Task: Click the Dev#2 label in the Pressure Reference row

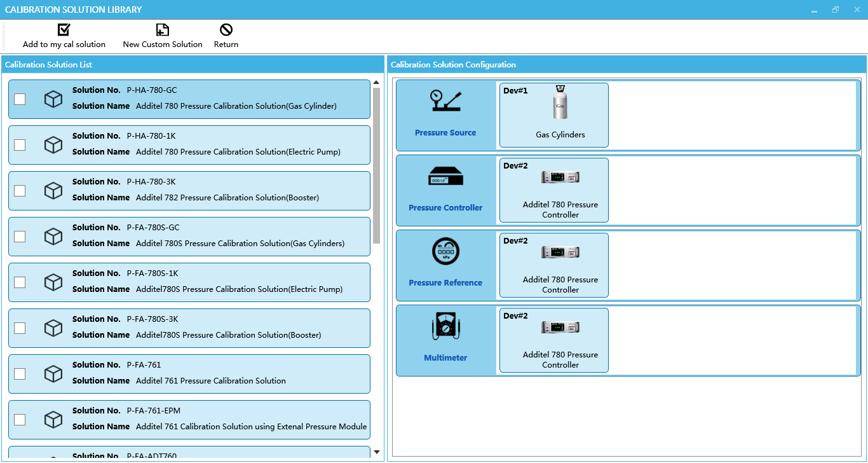Action: click(x=515, y=241)
